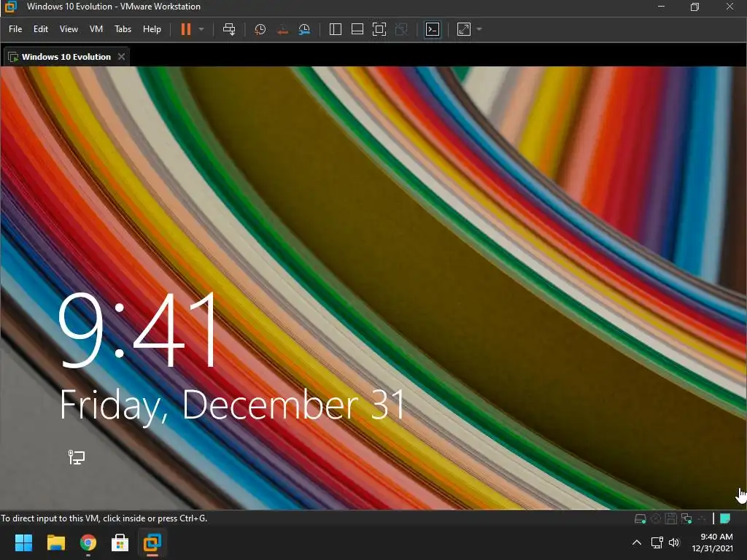Show hidden system tray icons chevron
This screenshot has height=560, width=747.
click(x=636, y=542)
